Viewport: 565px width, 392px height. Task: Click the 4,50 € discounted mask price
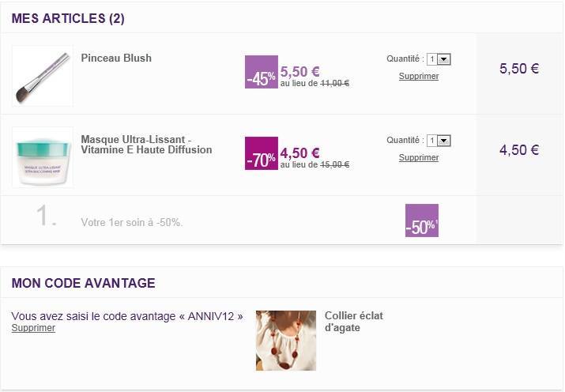point(299,153)
